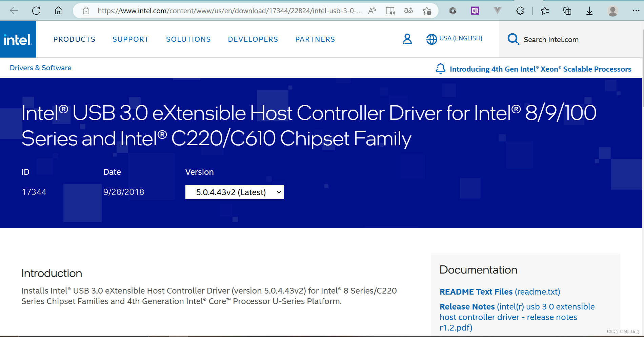Open the PRODUCTS menu
This screenshot has width=644, height=337.
[74, 39]
